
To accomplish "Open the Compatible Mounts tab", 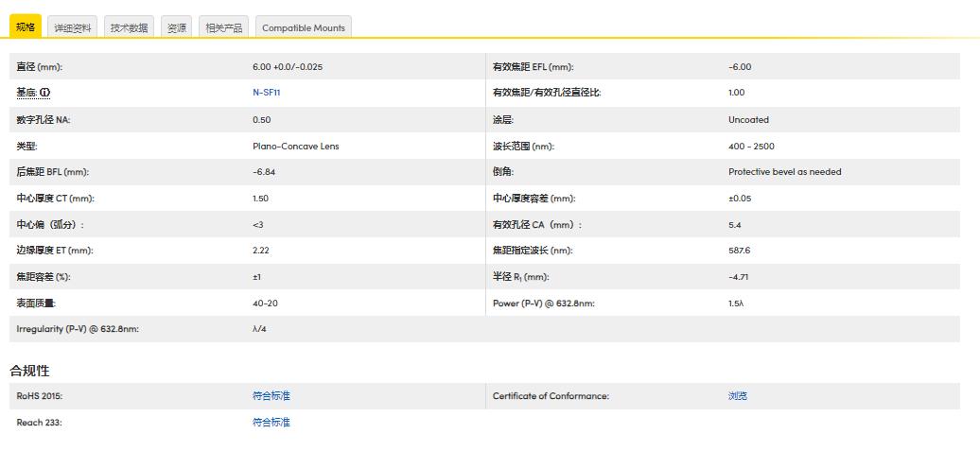I will [x=304, y=27].
